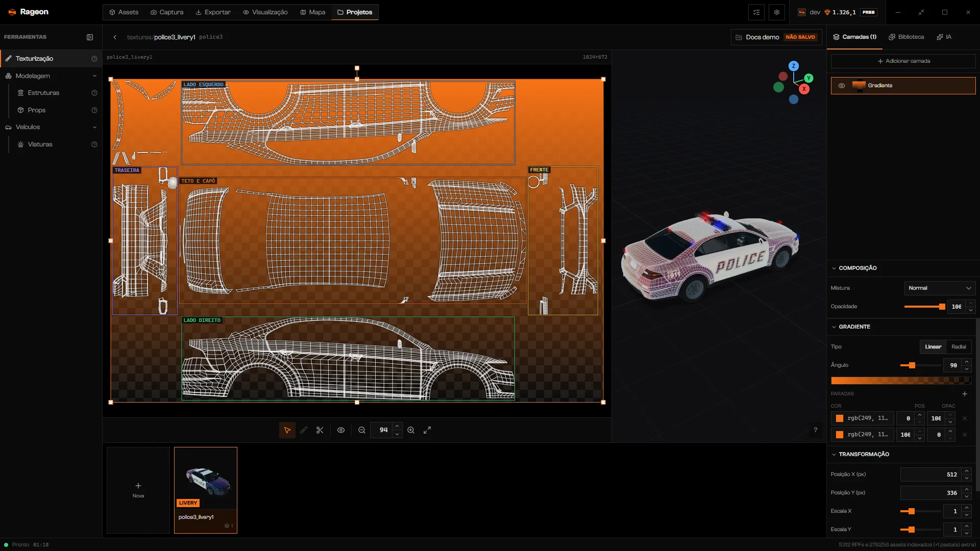Click Adicionar camada button
The image size is (980, 551).
pyautogui.click(x=903, y=61)
